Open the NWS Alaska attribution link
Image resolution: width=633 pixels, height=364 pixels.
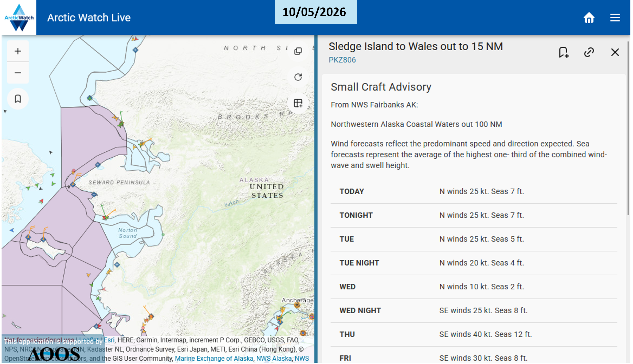[x=274, y=358]
